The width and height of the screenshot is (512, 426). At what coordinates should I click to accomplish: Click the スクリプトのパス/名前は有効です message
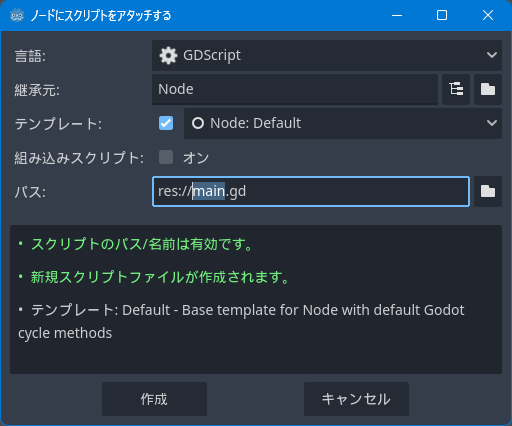point(142,244)
